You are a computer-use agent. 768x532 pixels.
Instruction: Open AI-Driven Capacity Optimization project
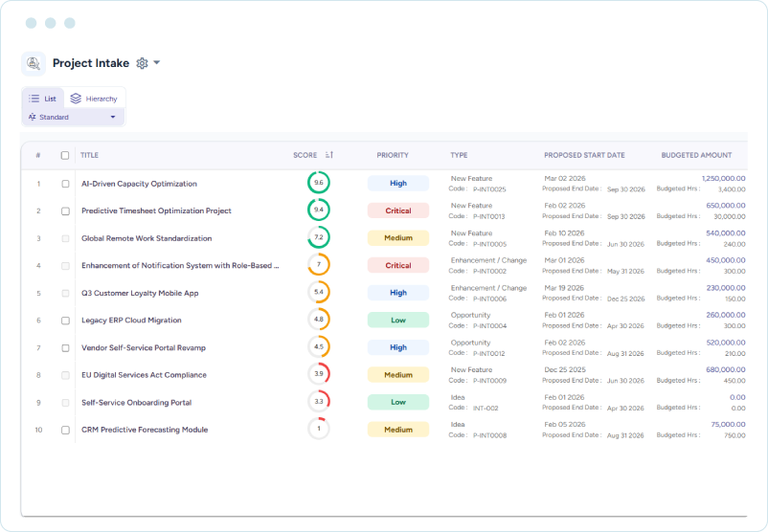pos(139,184)
